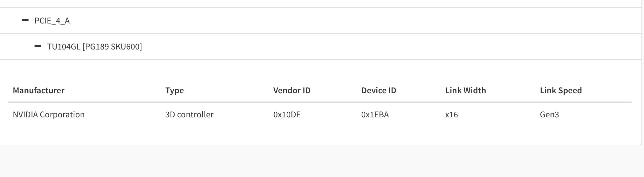Select the x16 link width value
Image resolution: width=644 pixels, height=177 pixels.
(451, 115)
